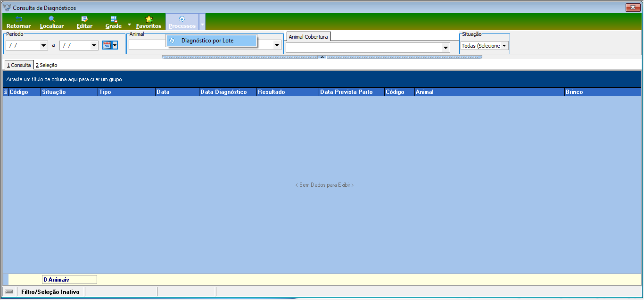The width and height of the screenshot is (644, 300).
Task: Sort by Animal column header
Action: click(x=489, y=92)
